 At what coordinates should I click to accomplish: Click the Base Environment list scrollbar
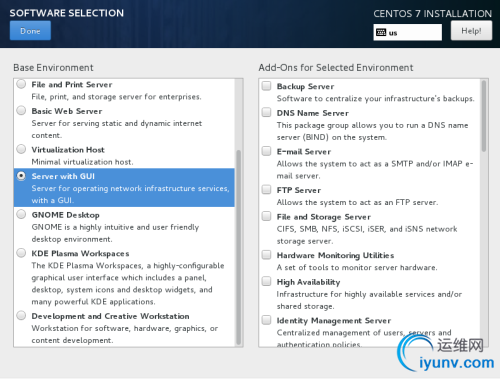pos(239,247)
